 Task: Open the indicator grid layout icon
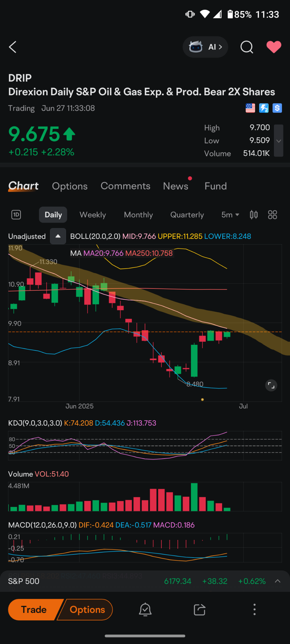coord(272,215)
